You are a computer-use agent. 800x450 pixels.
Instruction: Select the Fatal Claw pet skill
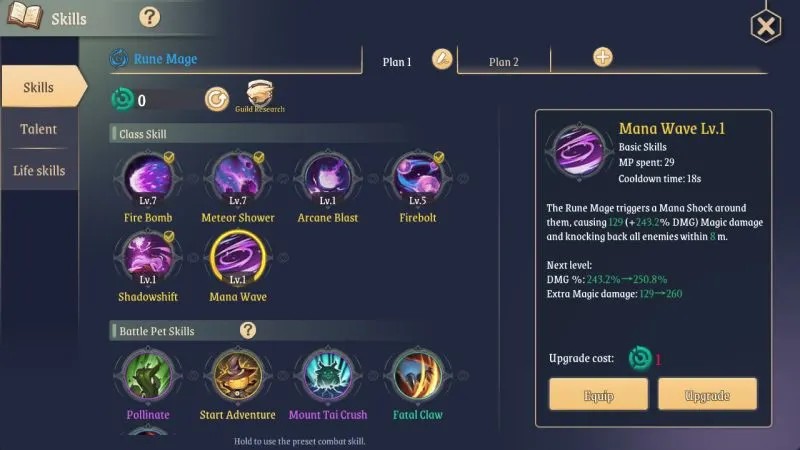pyautogui.click(x=417, y=375)
